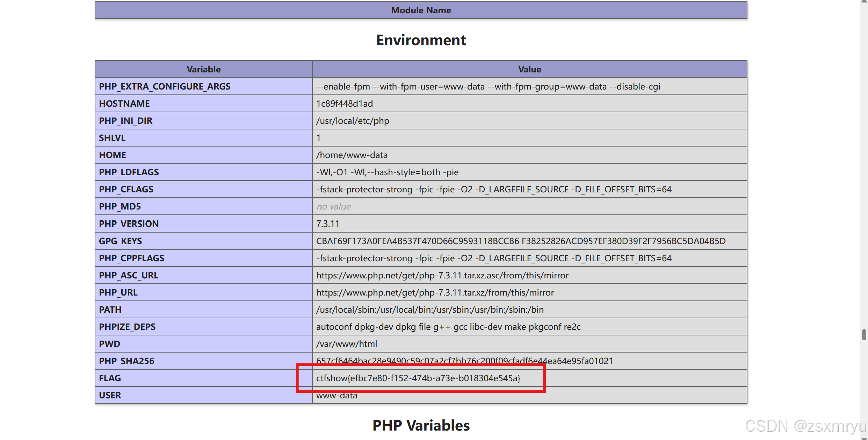Click the GPG_KEYS value string
The image size is (868, 440).
521,241
